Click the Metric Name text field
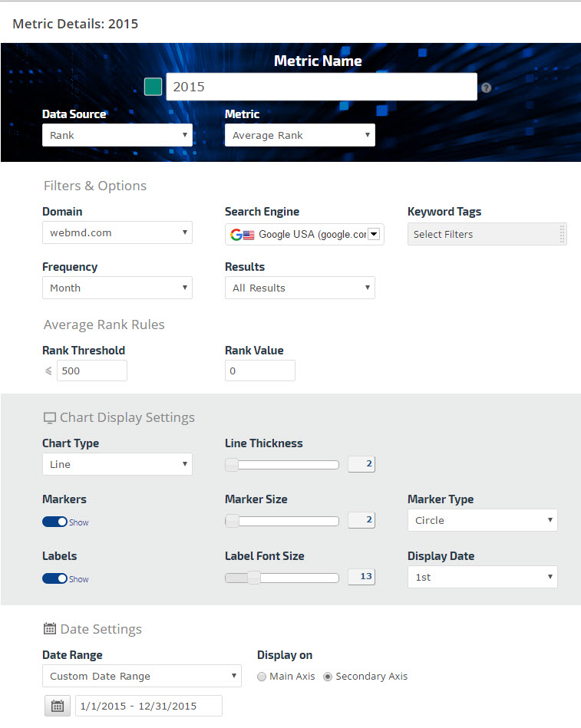 click(321, 87)
